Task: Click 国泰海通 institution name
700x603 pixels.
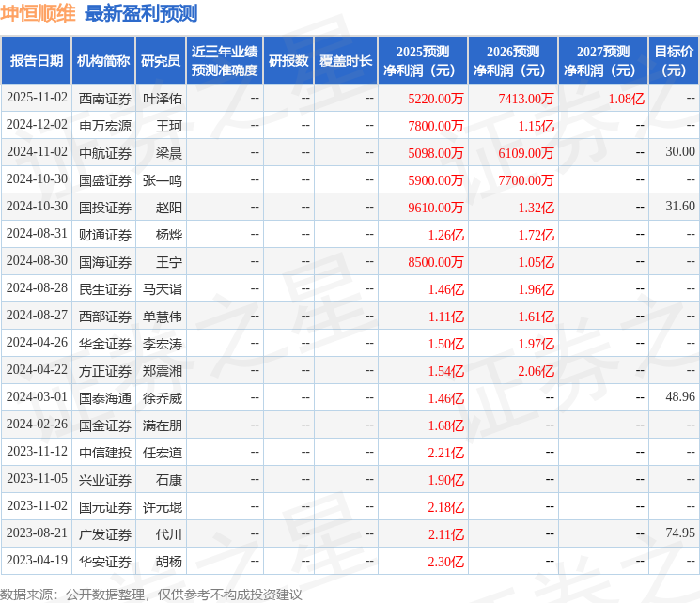Action: click(105, 398)
